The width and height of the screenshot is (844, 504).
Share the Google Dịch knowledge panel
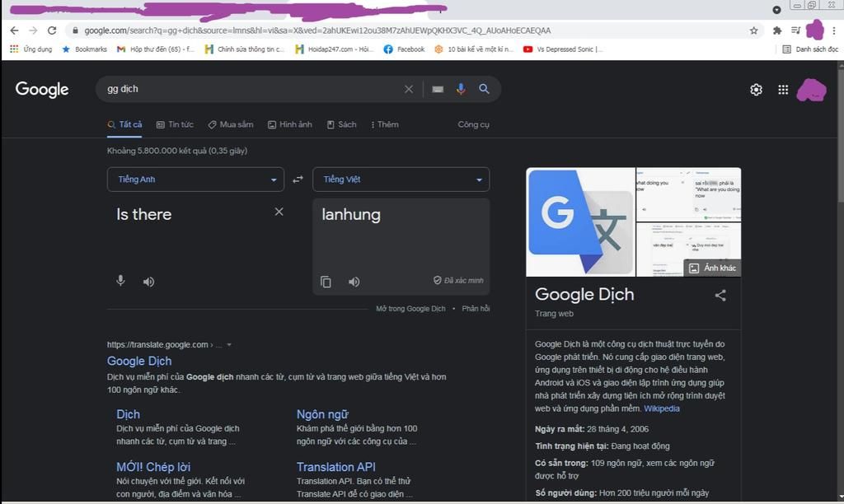720,294
